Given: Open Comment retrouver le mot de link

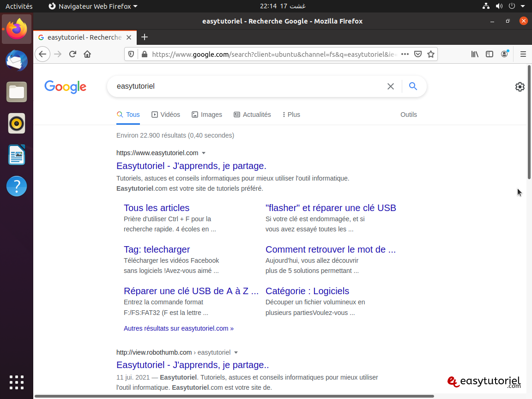Looking at the screenshot, I should (331, 250).
